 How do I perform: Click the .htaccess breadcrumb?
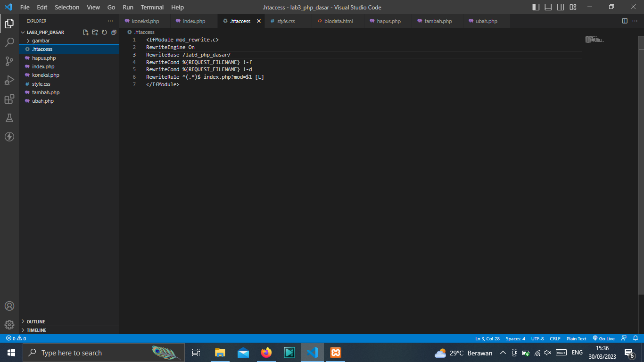point(141,32)
